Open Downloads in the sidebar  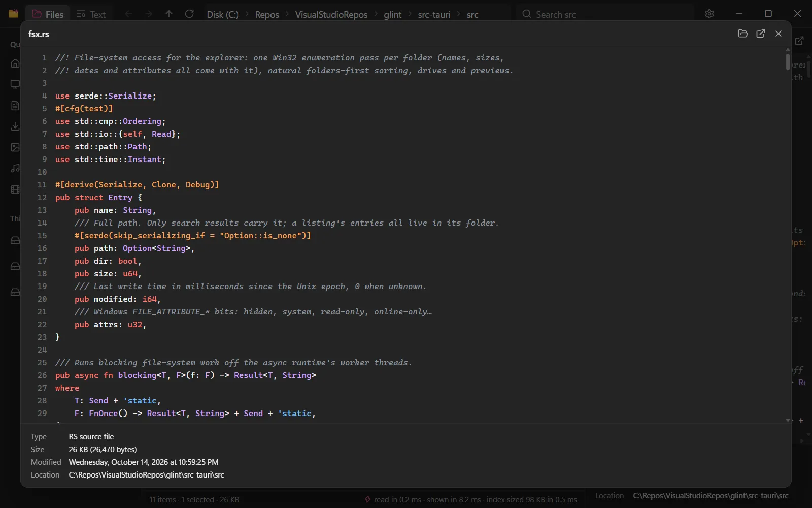click(x=15, y=126)
